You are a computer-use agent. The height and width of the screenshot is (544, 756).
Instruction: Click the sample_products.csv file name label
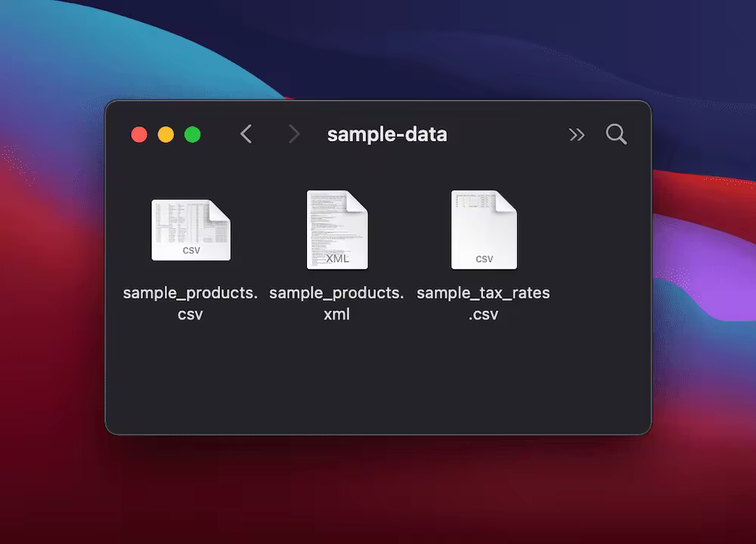click(191, 303)
